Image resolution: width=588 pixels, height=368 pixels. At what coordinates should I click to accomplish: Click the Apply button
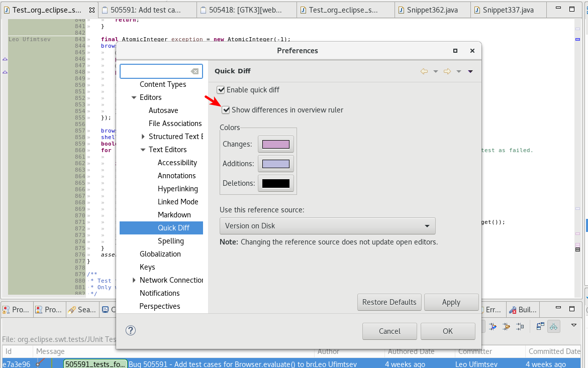pos(451,302)
